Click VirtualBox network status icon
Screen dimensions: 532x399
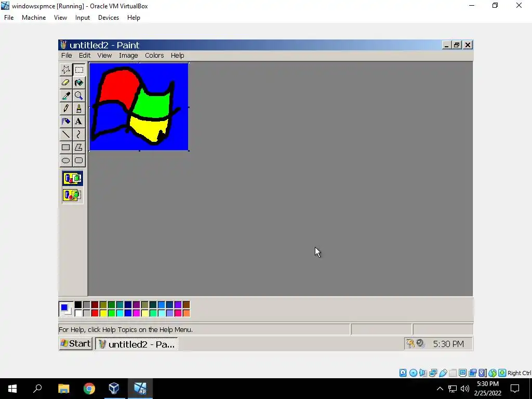[433, 373]
